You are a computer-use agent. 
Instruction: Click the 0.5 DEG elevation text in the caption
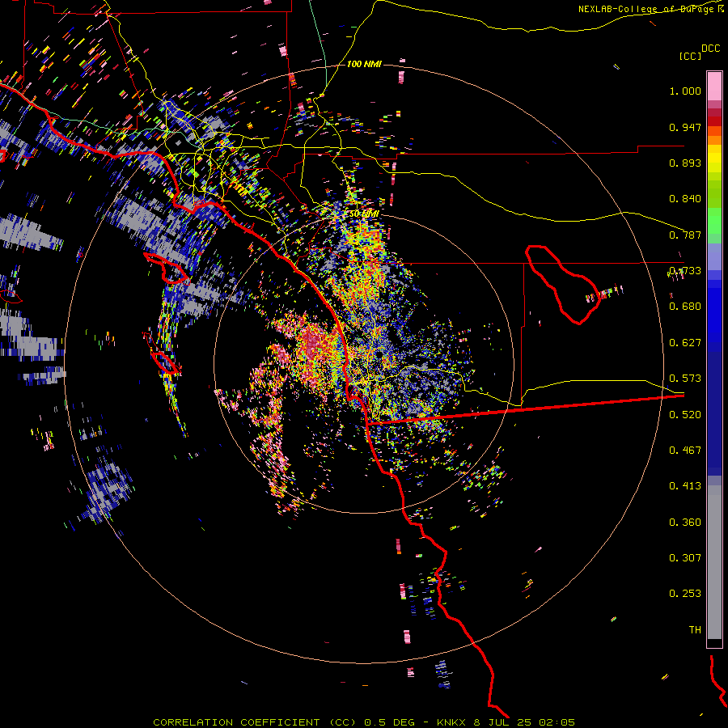pyautogui.click(x=391, y=722)
